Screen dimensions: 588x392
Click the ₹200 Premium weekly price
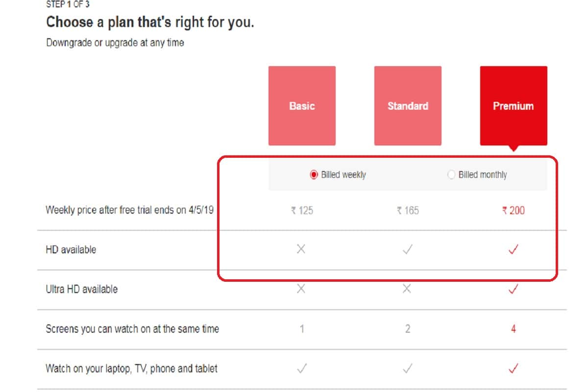(x=513, y=210)
